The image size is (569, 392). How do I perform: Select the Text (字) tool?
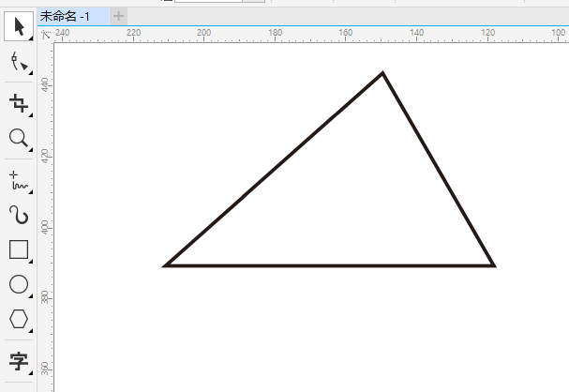19,361
